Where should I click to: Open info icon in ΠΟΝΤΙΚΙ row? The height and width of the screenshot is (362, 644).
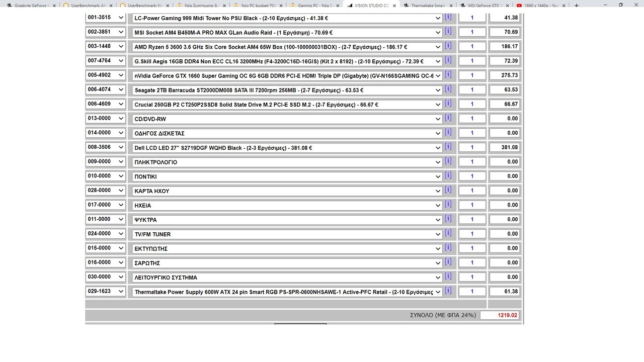pos(448,175)
